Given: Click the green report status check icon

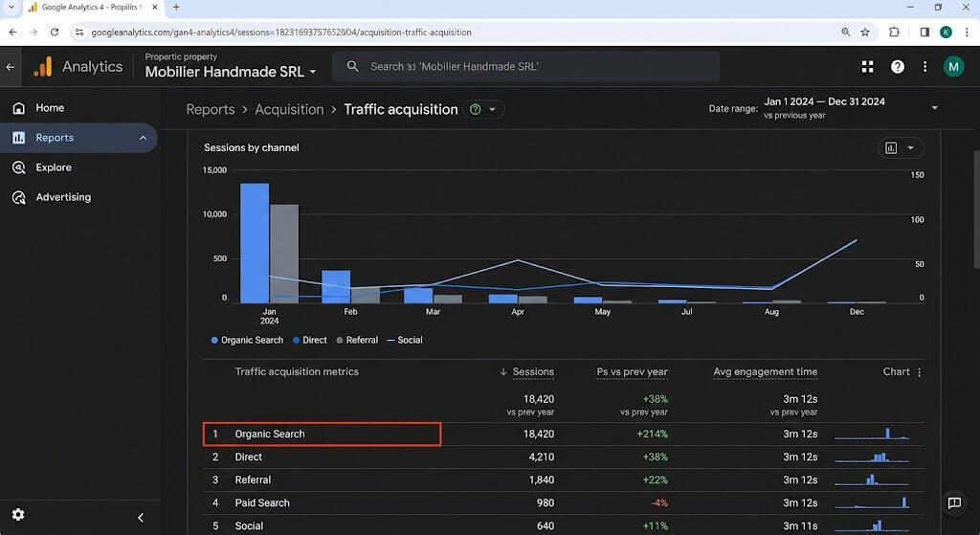Looking at the screenshot, I should point(475,109).
